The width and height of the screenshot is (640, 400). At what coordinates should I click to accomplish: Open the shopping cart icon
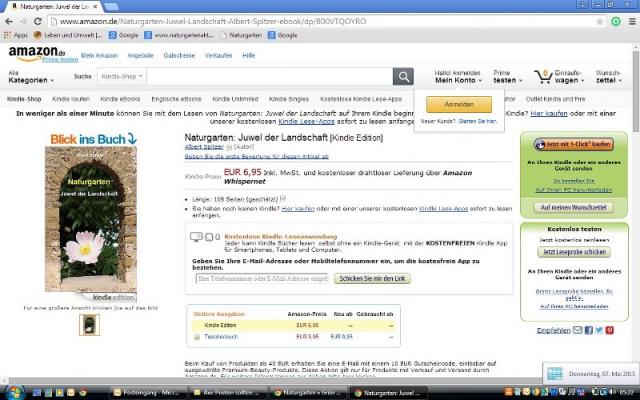coord(543,76)
